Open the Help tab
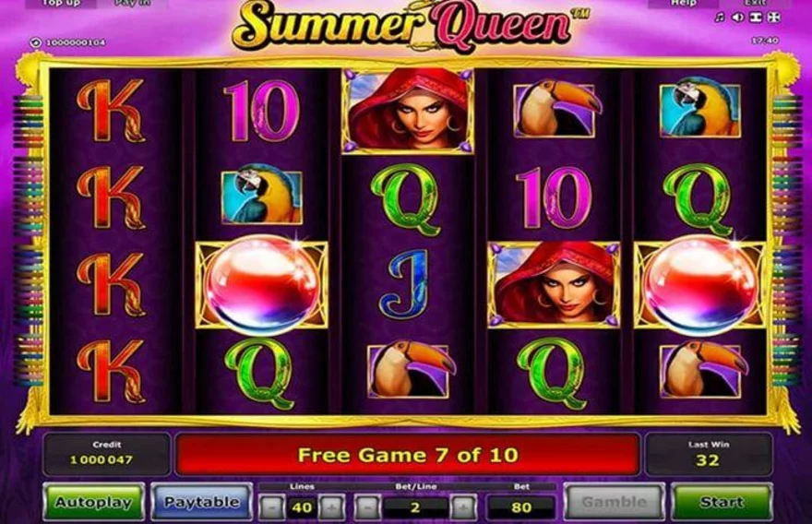 (x=683, y=4)
